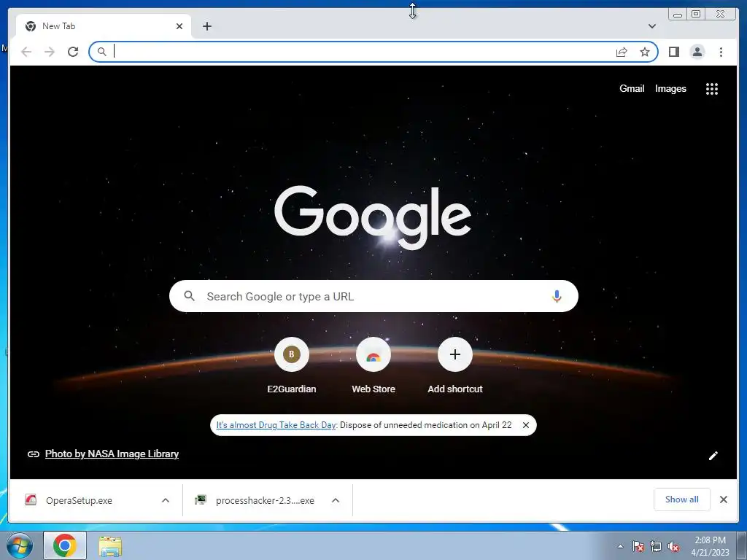
Task: Open Photo by NASA Image Library link
Action: click(x=112, y=454)
